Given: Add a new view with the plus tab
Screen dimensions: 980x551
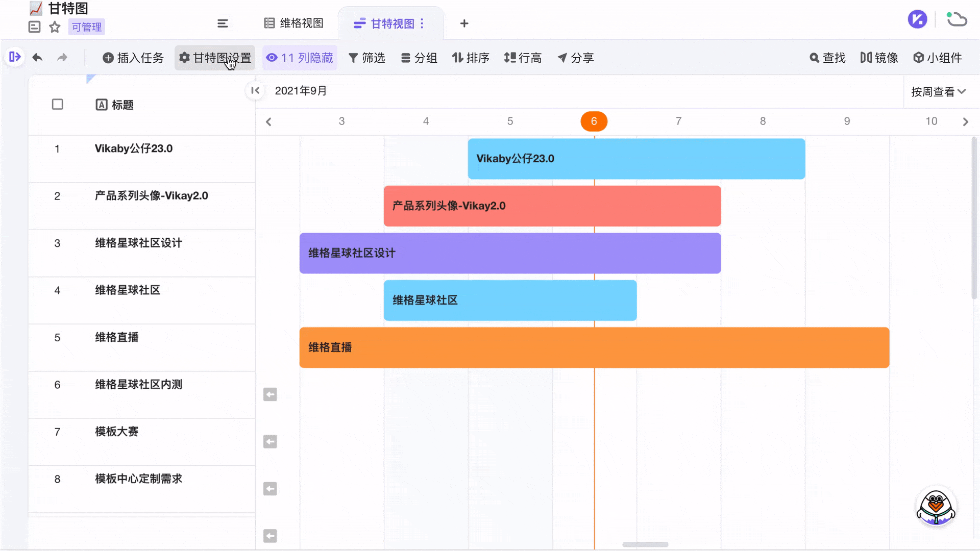Looking at the screenshot, I should [x=464, y=23].
